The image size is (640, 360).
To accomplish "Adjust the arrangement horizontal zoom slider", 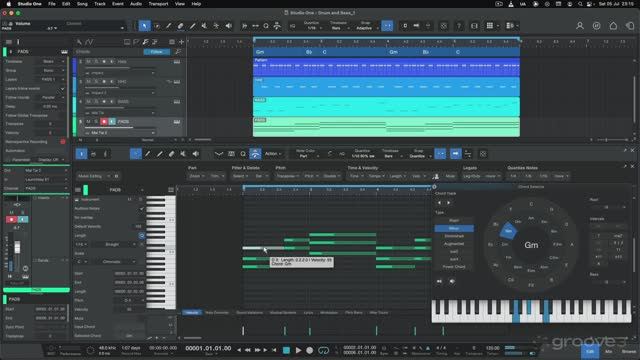I will (x=607, y=140).
